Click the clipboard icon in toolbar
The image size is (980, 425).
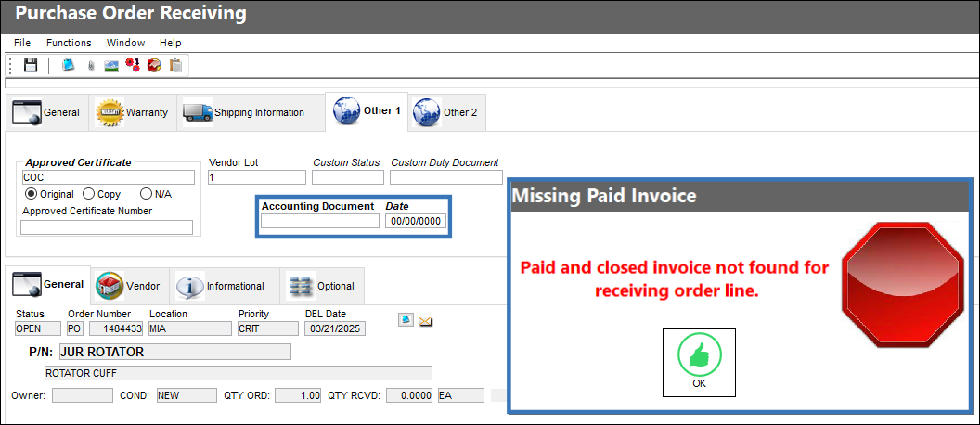[x=175, y=66]
